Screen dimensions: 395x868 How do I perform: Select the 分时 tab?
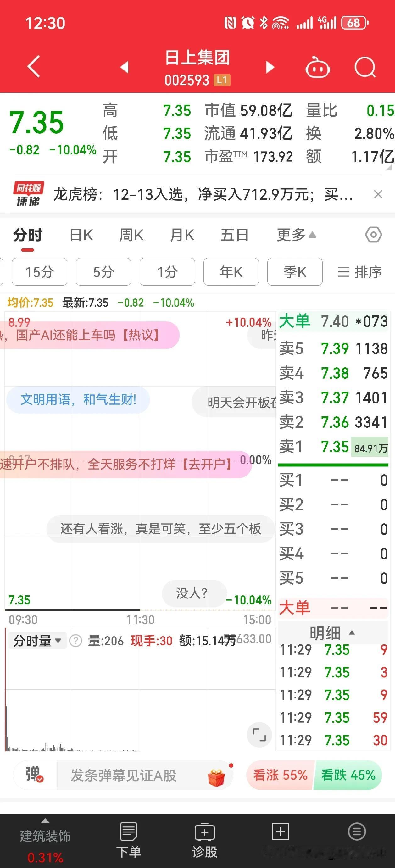(28, 235)
